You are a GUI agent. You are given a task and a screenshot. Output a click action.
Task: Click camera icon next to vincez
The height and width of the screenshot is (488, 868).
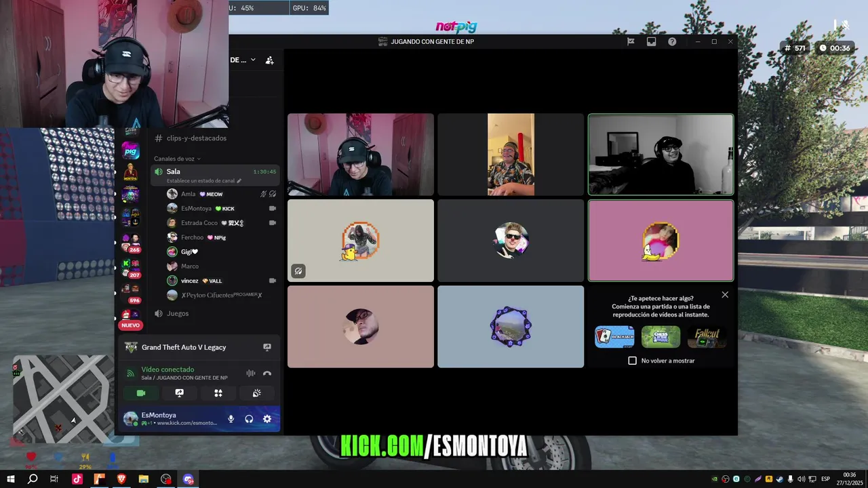coord(273,281)
